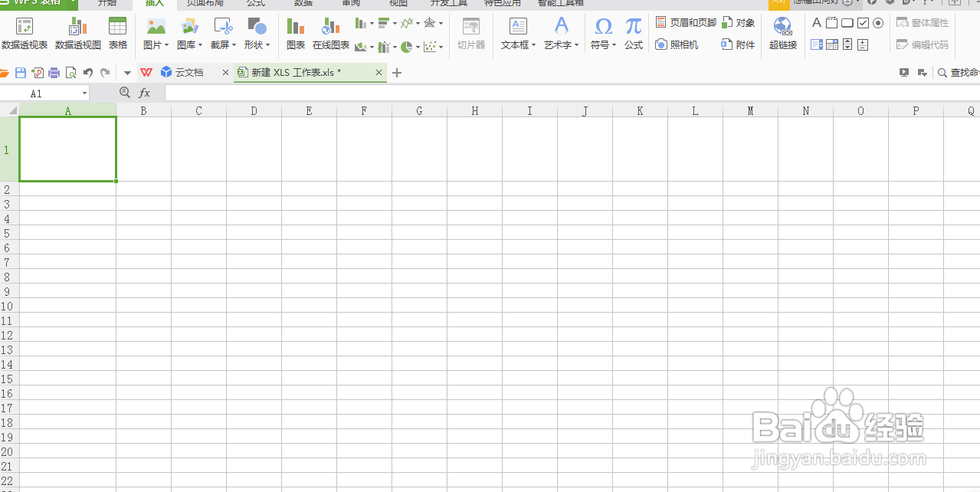Image resolution: width=980 pixels, height=492 pixels.
Task: Select the spin button form control
Action: 863,45
